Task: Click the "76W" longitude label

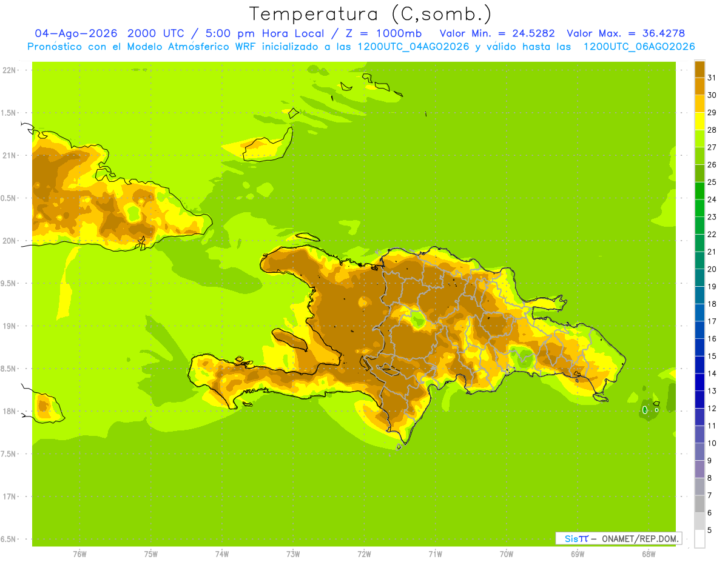Action: [x=79, y=554]
